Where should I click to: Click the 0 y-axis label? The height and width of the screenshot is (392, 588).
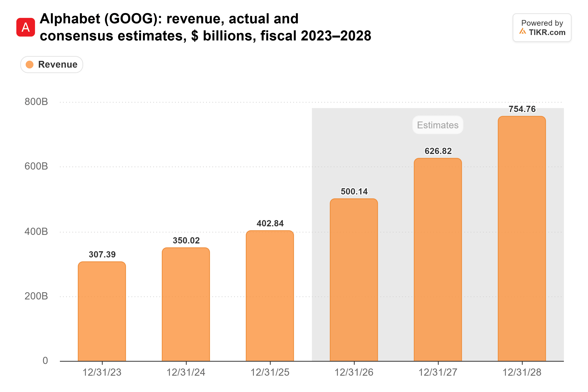[45, 360]
